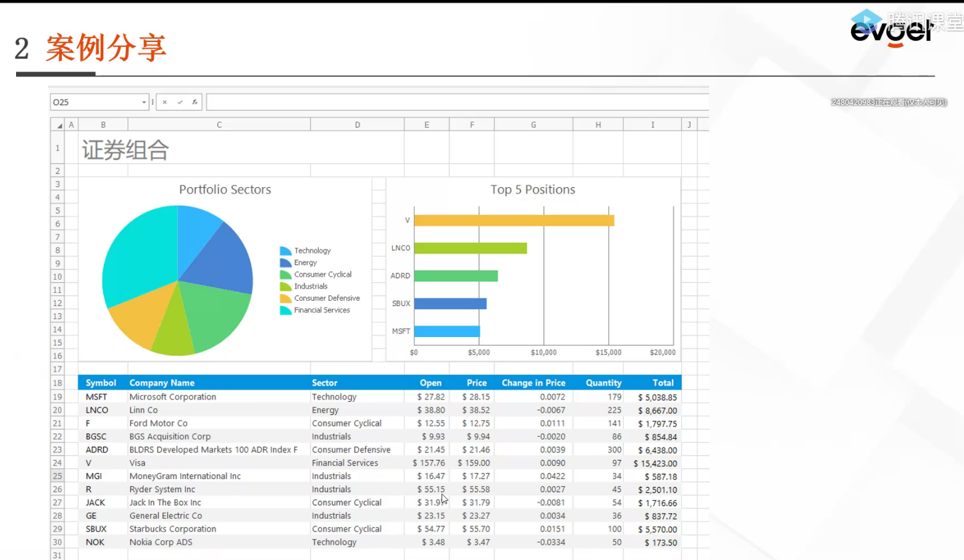Click the General Electric Co cell
The height and width of the screenshot is (560, 964).
219,516
